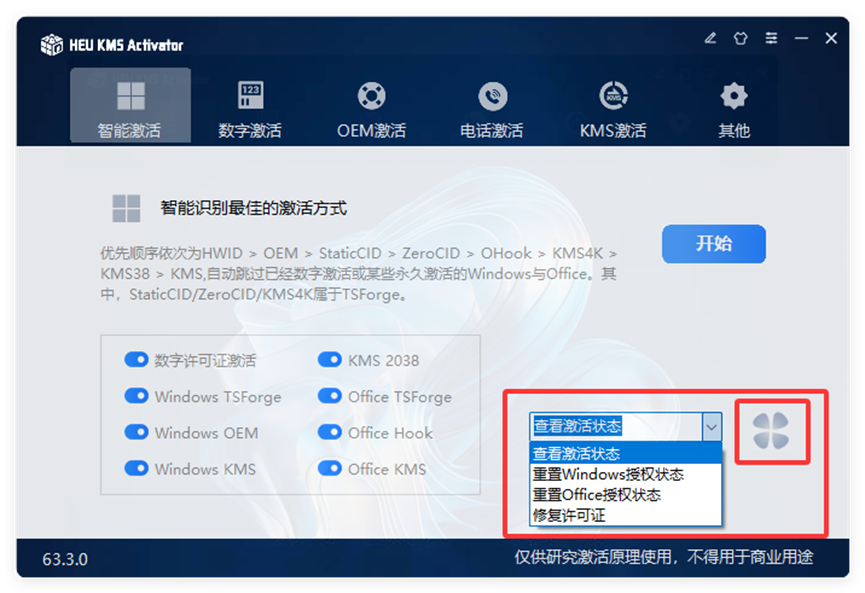The width and height of the screenshot is (865, 593).
Task: Click the HEU KMS Activator logo icon
Action: 49,43
